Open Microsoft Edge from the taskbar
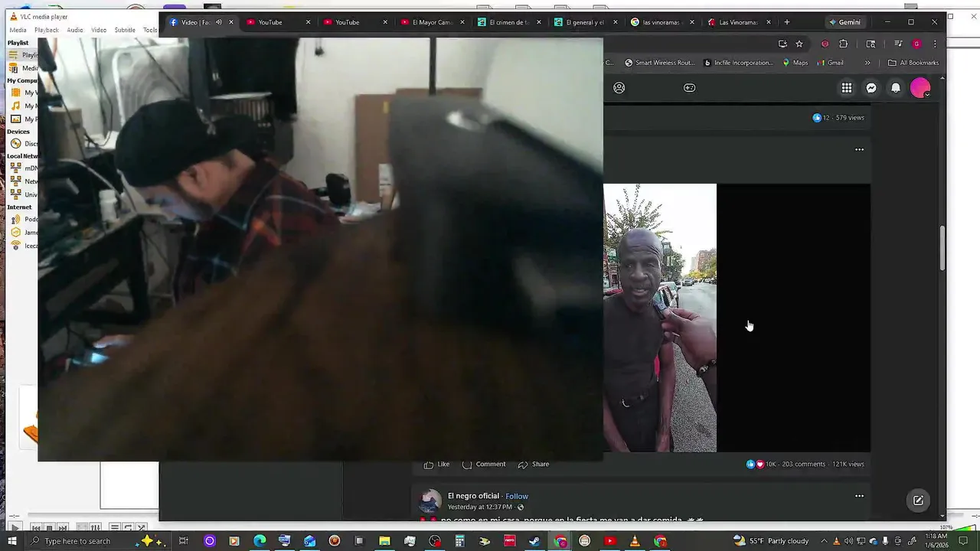The width and height of the screenshot is (980, 551). [x=260, y=541]
